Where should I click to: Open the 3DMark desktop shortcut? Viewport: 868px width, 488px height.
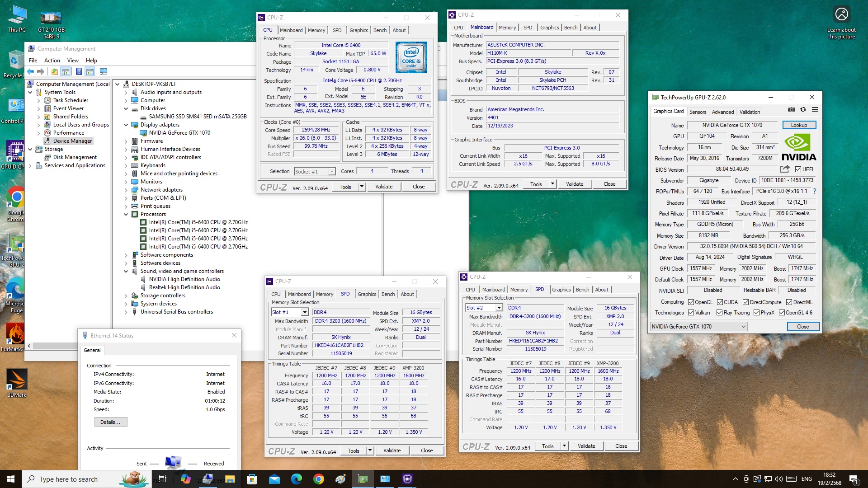pos(17,383)
